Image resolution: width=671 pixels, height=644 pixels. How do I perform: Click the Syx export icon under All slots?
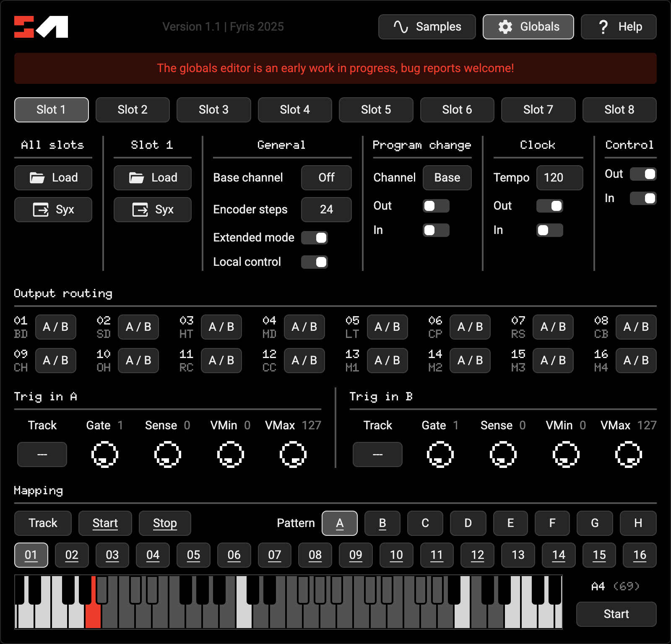click(41, 210)
